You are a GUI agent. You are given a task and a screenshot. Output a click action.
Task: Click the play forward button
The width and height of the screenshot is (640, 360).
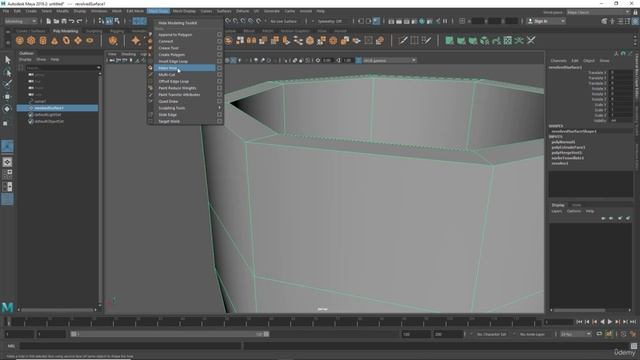[x=610, y=322]
